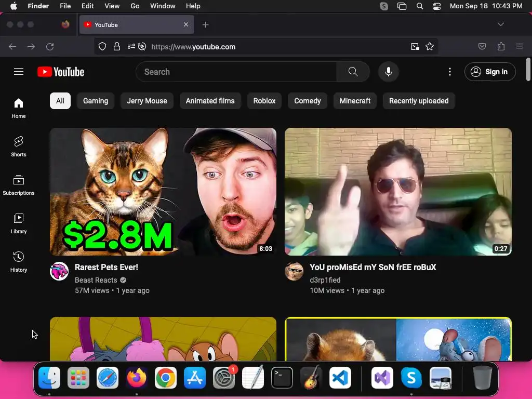The height and width of the screenshot is (399, 532).
Task: Open the View menu
Action: [x=112, y=6]
